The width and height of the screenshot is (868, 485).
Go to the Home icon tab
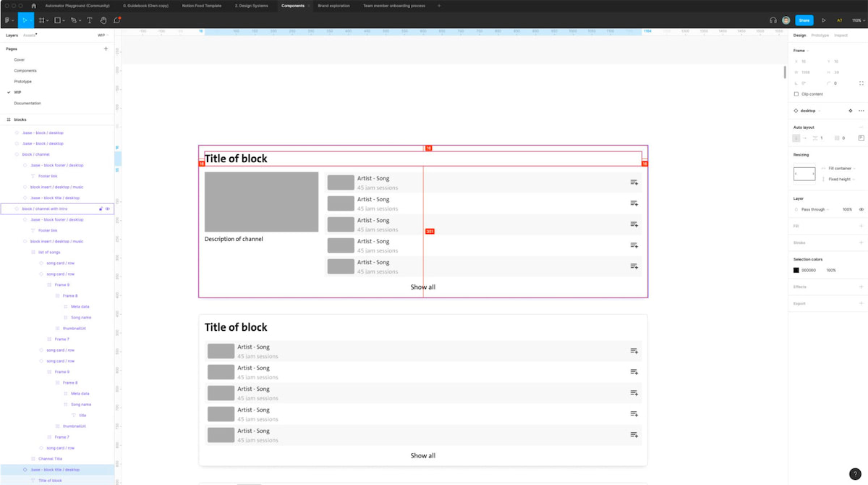pyautogui.click(x=33, y=5)
